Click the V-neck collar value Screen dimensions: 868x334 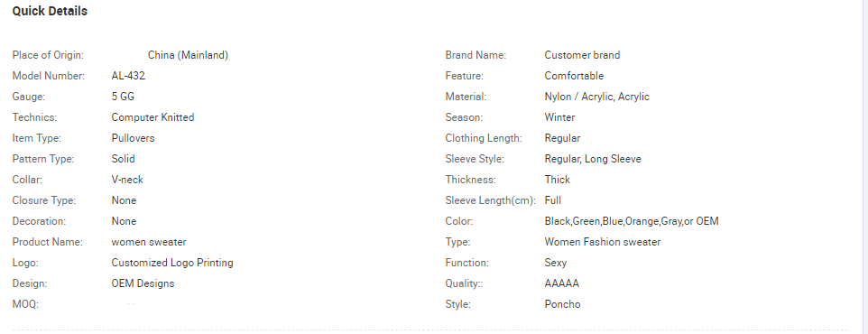127,180
